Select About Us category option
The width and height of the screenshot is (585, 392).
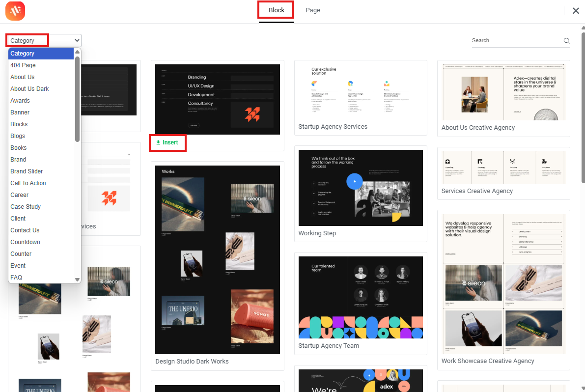[x=41, y=77]
